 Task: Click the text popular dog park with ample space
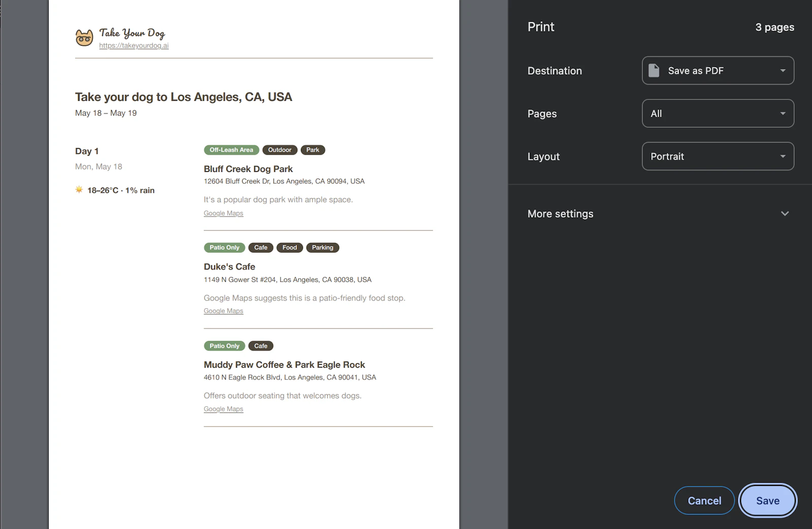coord(278,200)
